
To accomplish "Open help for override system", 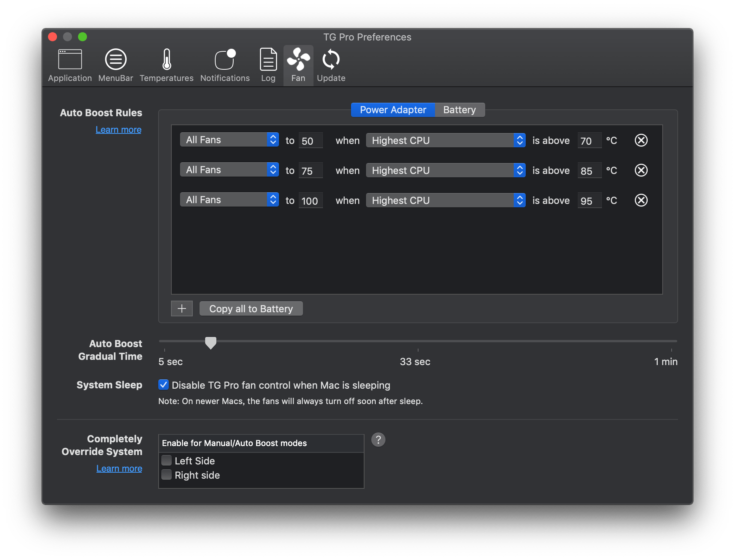I will point(378,439).
